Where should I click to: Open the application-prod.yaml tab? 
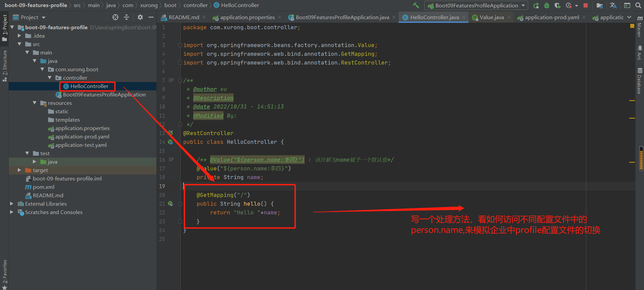(552, 17)
